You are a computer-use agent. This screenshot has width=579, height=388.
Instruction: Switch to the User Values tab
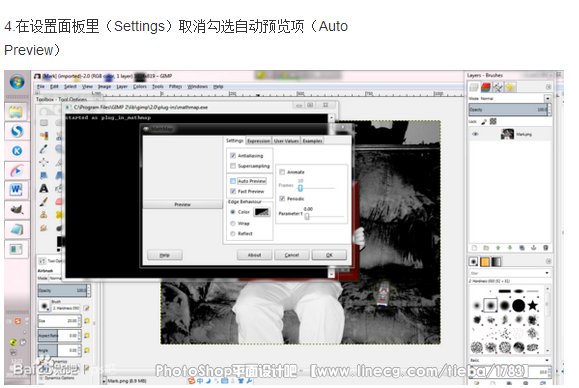click(x=286, y=141)
